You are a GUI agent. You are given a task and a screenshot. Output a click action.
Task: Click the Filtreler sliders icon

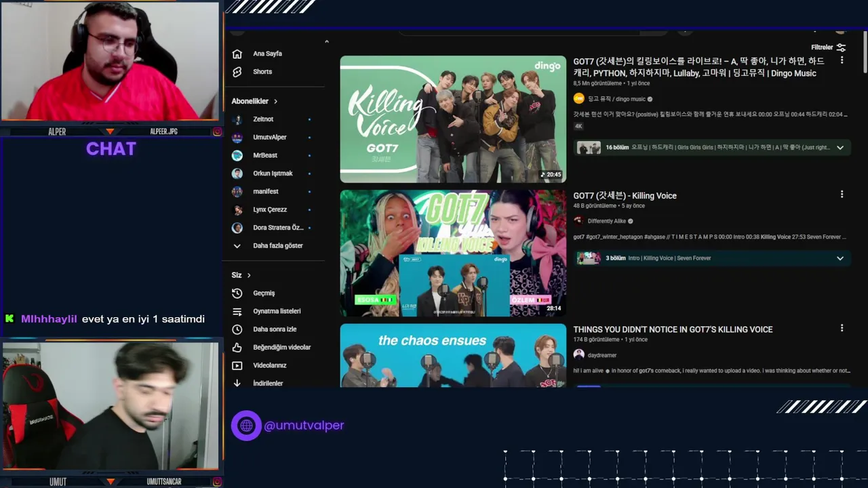[841, 47]
